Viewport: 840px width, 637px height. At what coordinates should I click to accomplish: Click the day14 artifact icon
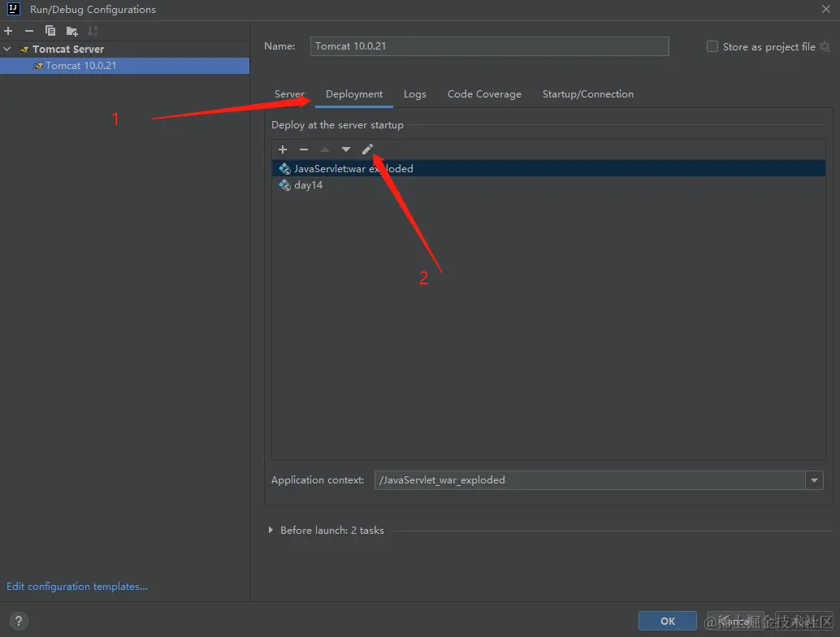pos(284,184)
